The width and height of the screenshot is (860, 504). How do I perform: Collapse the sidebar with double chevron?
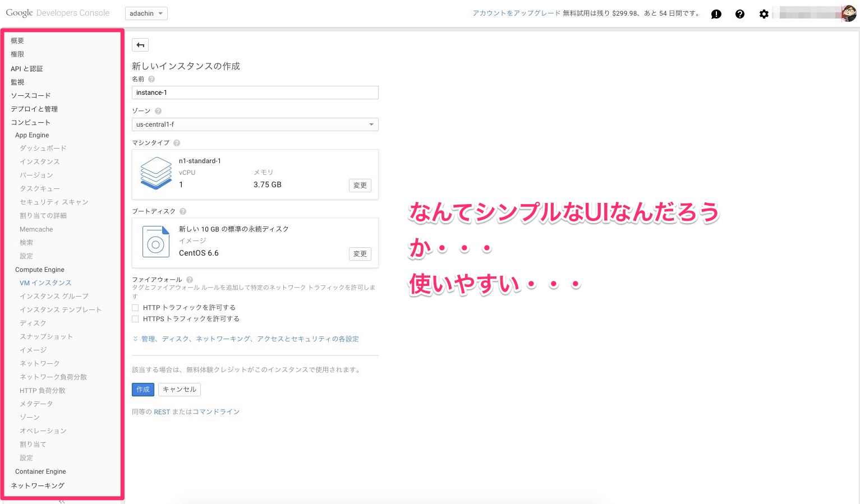62,501
